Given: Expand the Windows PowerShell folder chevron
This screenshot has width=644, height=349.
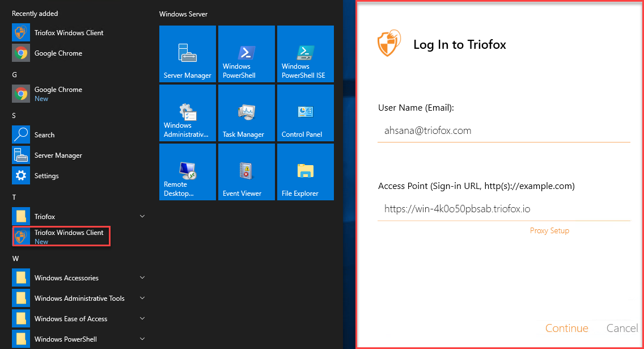Looking at the screenshot, I should [x=142, y=339].
